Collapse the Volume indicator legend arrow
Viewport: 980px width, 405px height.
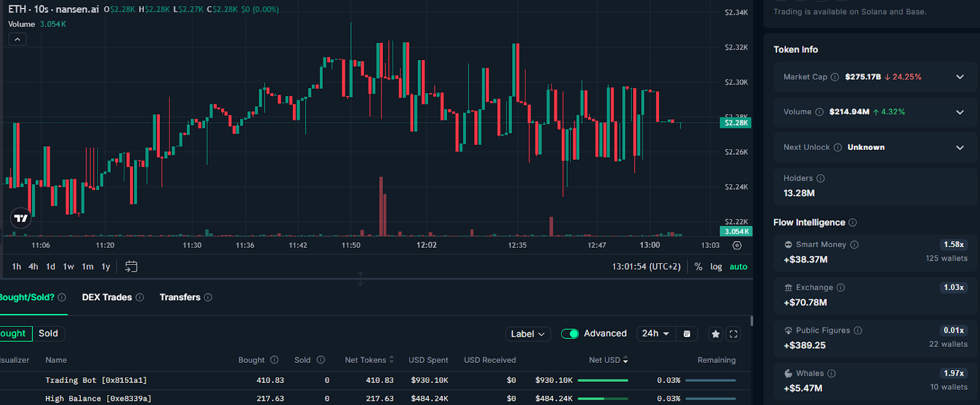(x=17, y=39)
